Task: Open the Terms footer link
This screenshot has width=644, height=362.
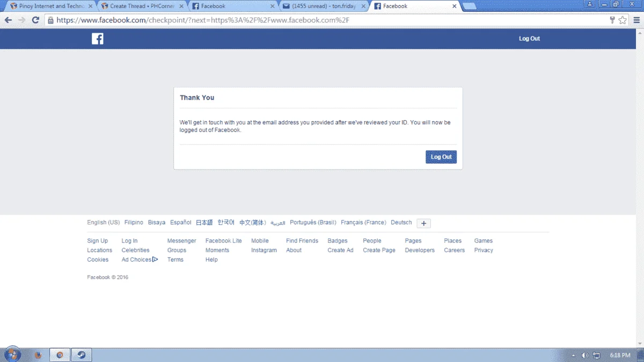Action: 175,260
